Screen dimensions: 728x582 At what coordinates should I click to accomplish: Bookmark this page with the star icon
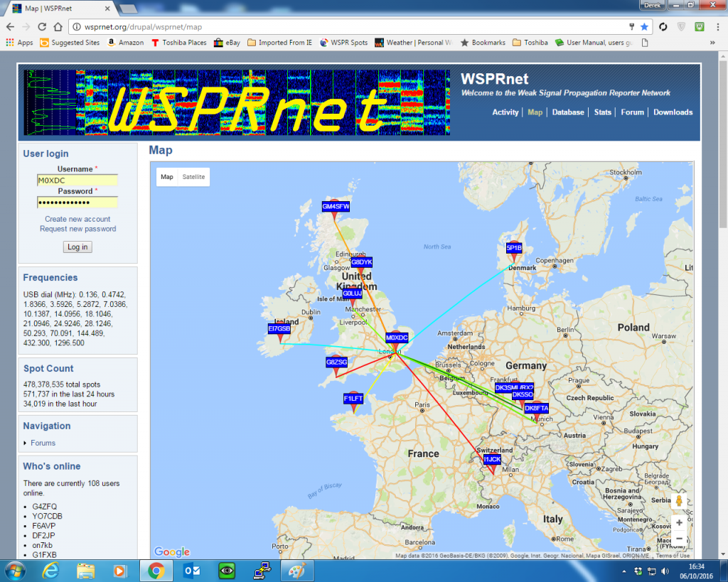pyautogui.click(x=644, y=27)
